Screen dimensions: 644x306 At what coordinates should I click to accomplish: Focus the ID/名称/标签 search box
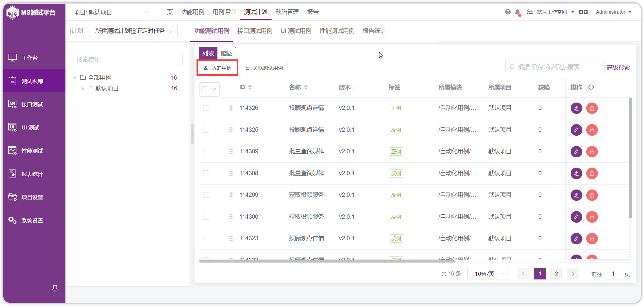pos(555,67)
